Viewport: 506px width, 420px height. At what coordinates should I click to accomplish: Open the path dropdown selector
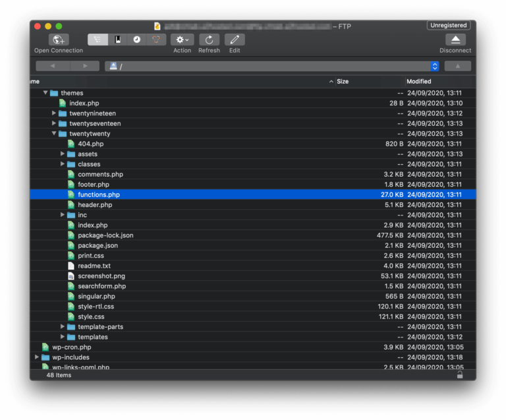click(x=434, y=66)
